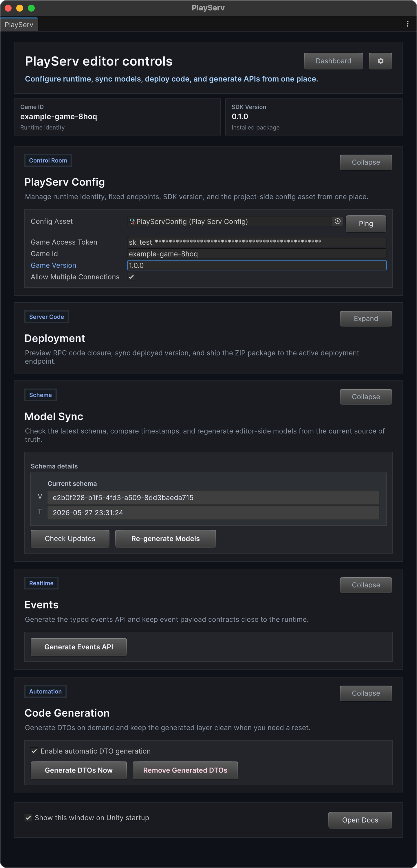Collapse the Code Generation section
Screen dimensions: 417x868
pos(366,693)
